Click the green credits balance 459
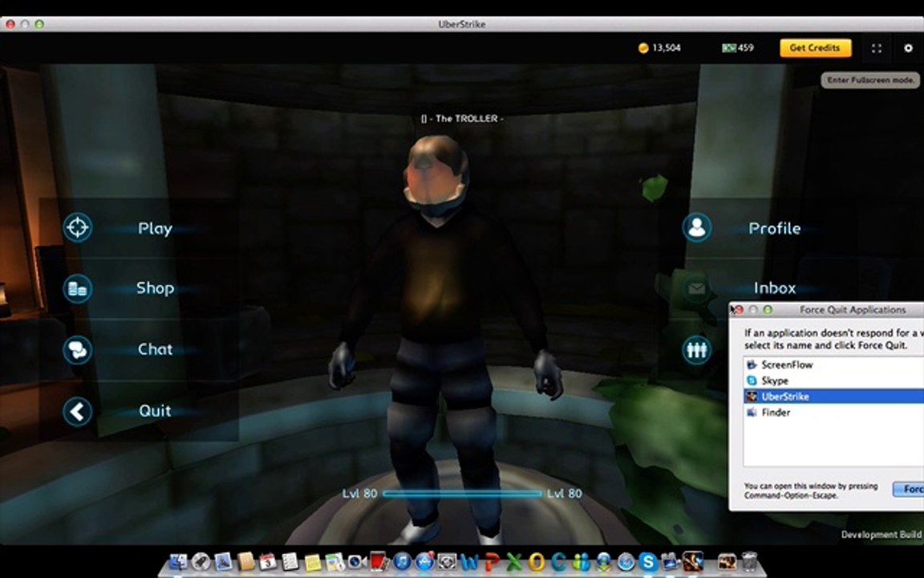 [738, 48]
